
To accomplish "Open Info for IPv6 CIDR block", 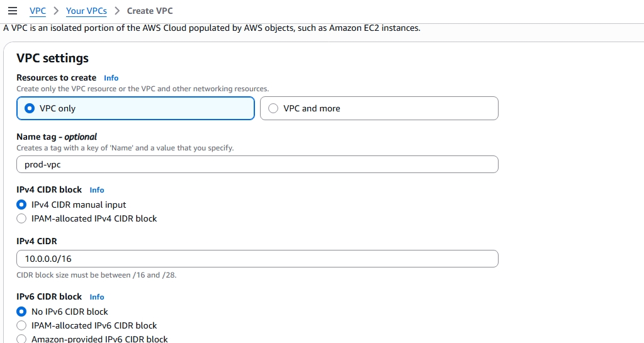I will (x=97, y=297).
